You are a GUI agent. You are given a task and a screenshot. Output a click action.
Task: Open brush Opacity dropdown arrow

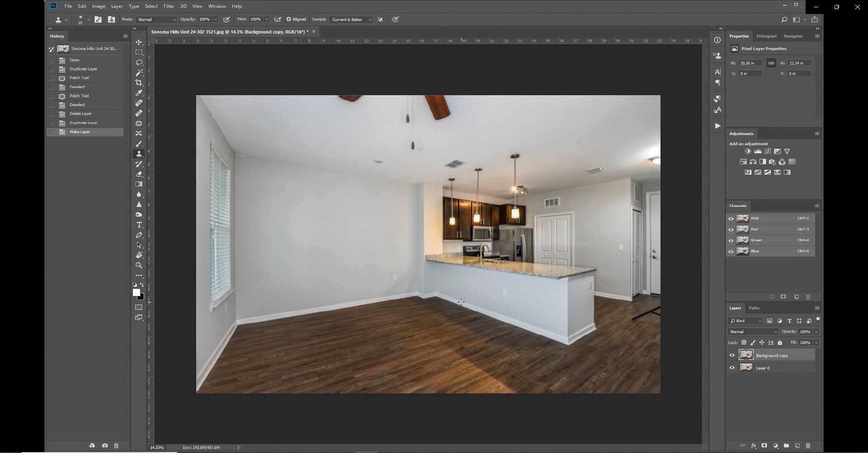[215, 19]
